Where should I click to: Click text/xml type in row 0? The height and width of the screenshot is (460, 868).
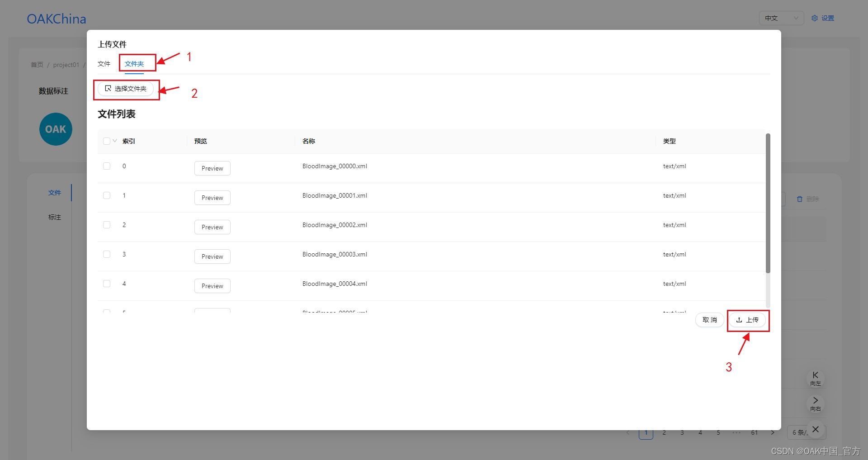click(x=675, y=166)
